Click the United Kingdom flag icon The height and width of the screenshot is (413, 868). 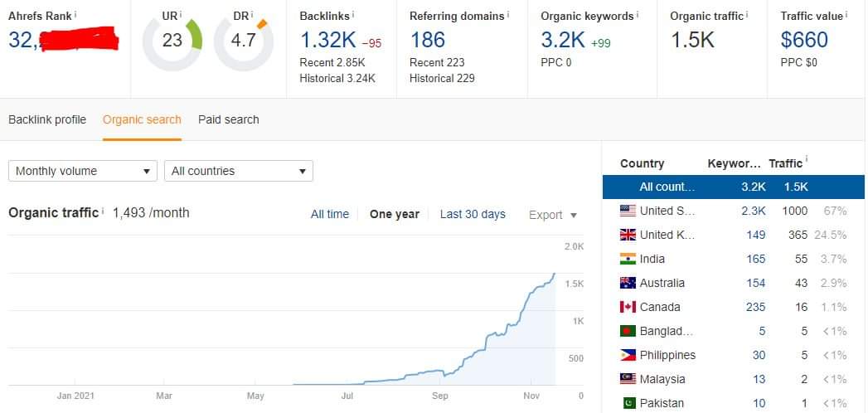click(x=628, y=235)
